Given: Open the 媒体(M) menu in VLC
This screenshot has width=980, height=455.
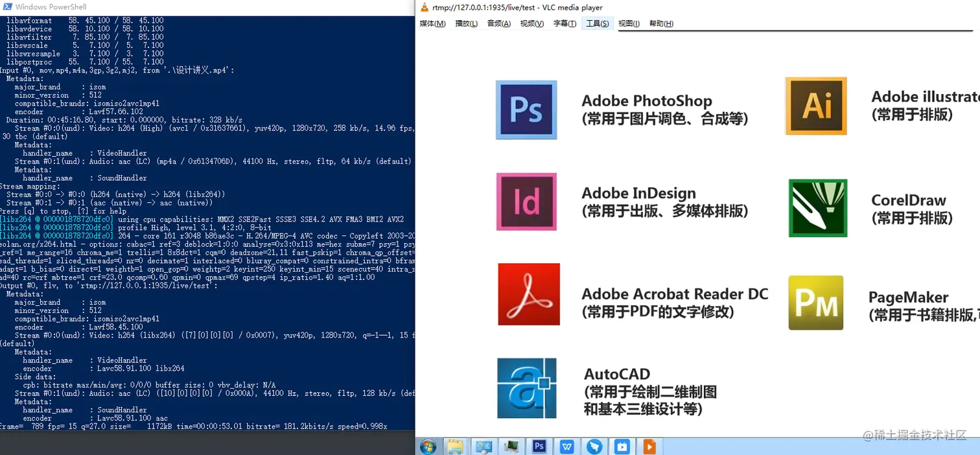Looking at the screenshot, I should coord(432,23).
